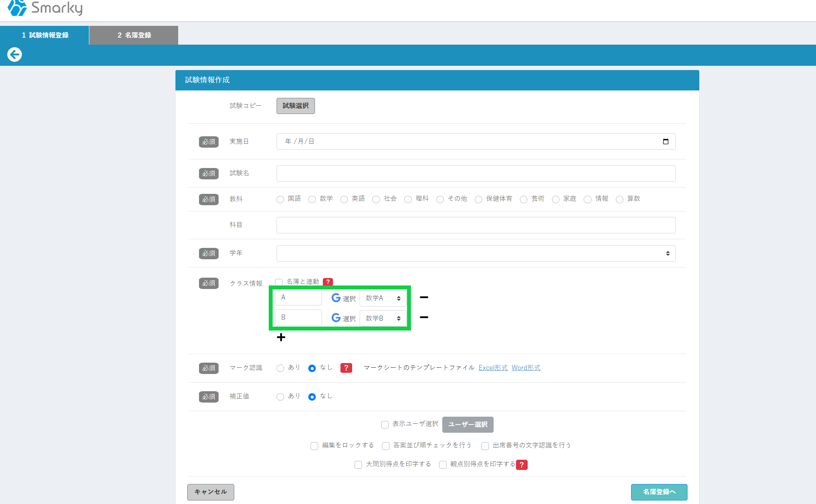This screenshot has width=816, height=504.
Task: Pick the 保健体育 subject option
Action: 478,199
